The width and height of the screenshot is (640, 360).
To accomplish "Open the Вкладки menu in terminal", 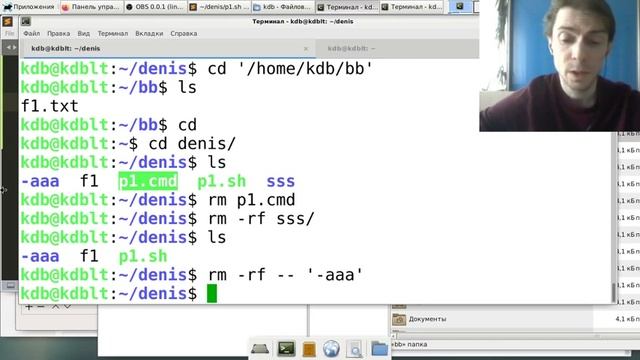I will [x=149, y=33].
